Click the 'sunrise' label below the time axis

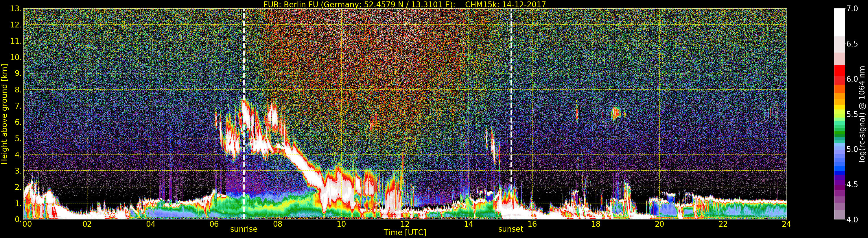(244, 229)
